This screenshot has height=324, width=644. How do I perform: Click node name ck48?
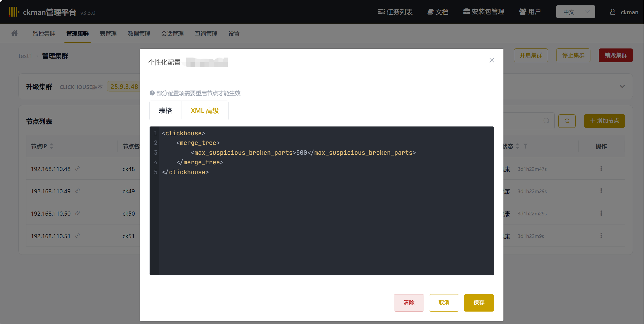[129, 169]
